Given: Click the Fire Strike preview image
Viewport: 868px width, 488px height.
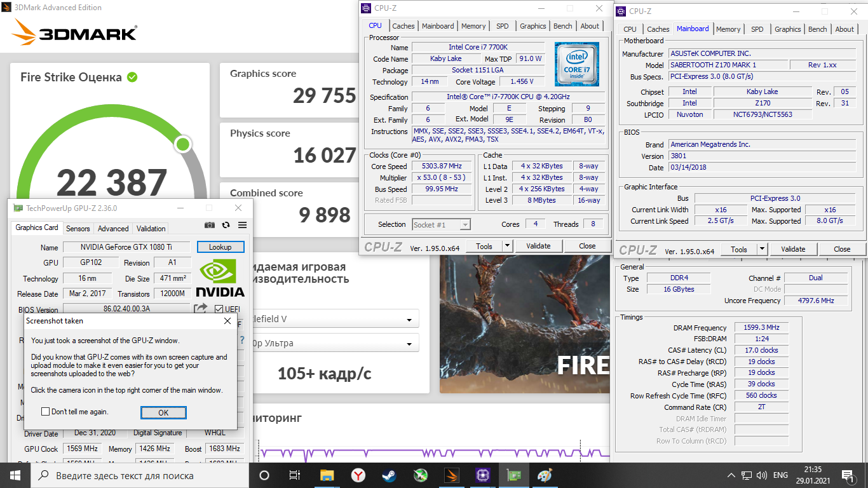Looking at the screenshot, I should 524,324.
